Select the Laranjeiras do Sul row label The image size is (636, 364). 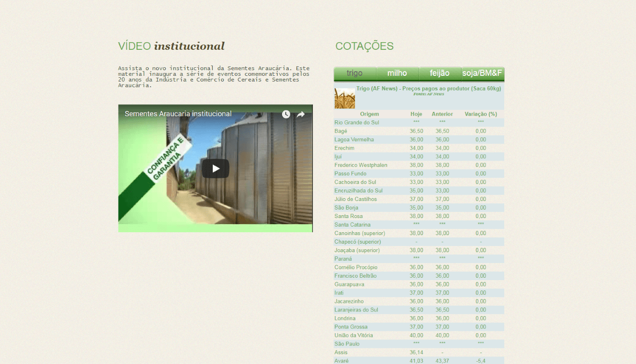(x=356, y=310)
